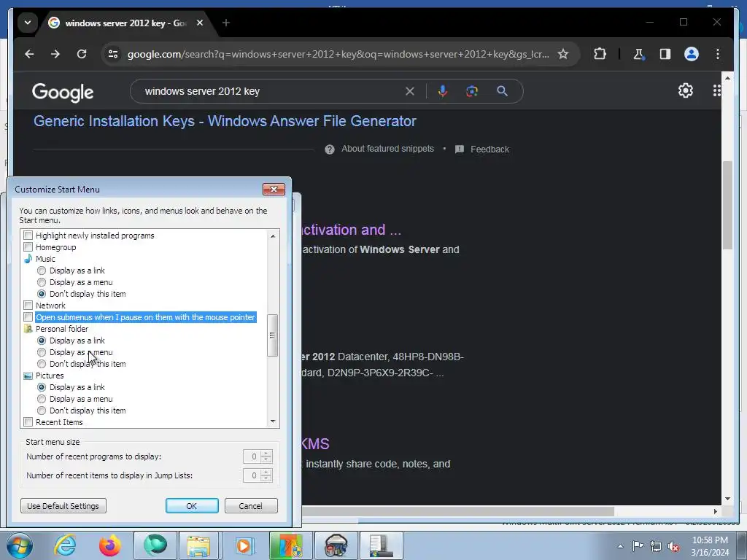The height and width of the screenshot is (560, 747).
Task: Click Use Default Settings button
Action: tap(63, 506)
